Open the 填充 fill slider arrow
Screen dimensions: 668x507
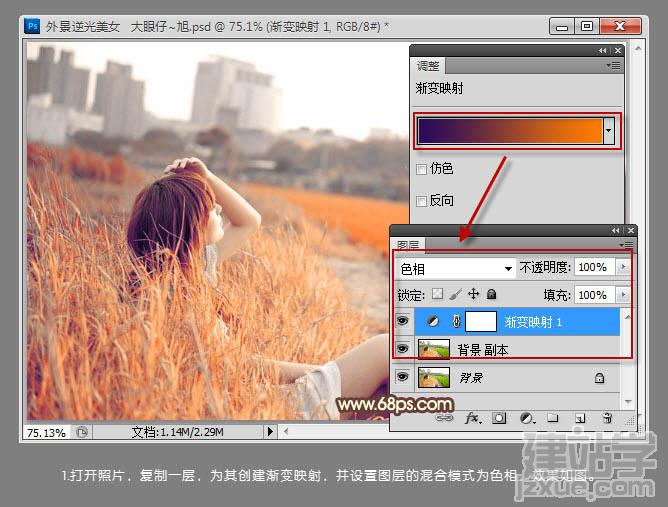tap(623, 294)
